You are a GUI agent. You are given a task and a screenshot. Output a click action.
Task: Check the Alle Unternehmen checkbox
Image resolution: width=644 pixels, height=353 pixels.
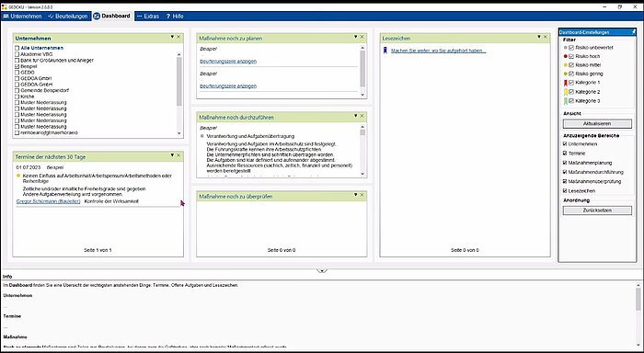coord(17,48)
